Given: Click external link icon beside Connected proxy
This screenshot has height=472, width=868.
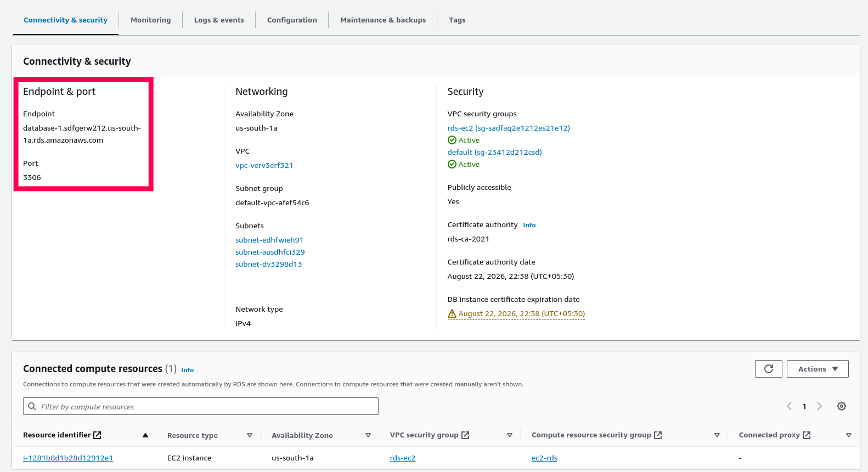Looking at the screenshot, I should (807, 435).
